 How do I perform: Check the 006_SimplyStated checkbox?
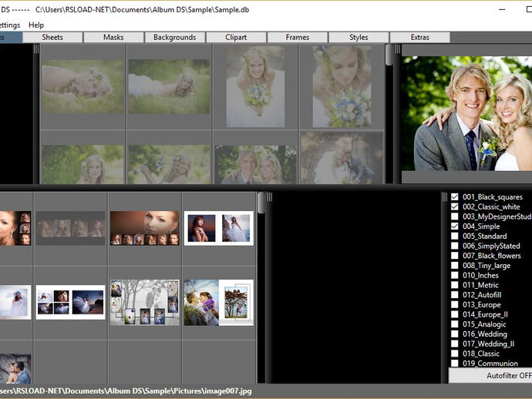coord(455,246)
